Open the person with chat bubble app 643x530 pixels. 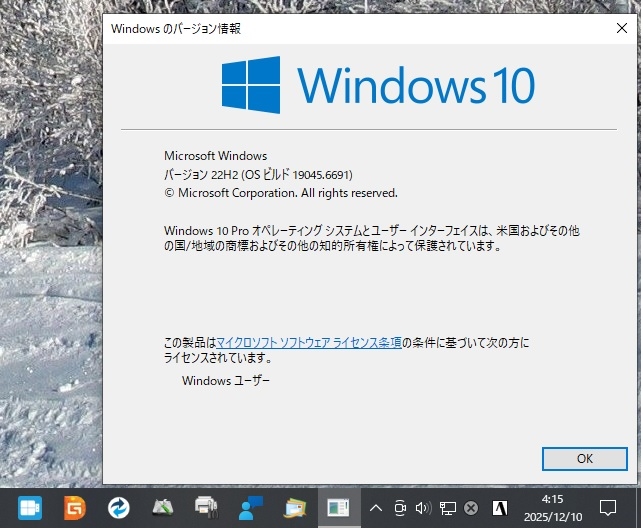point(251,507)
